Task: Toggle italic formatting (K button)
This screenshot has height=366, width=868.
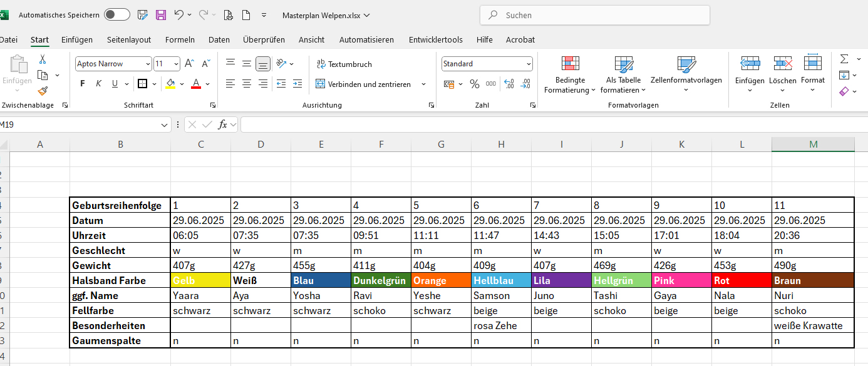Action: [98, 84]
